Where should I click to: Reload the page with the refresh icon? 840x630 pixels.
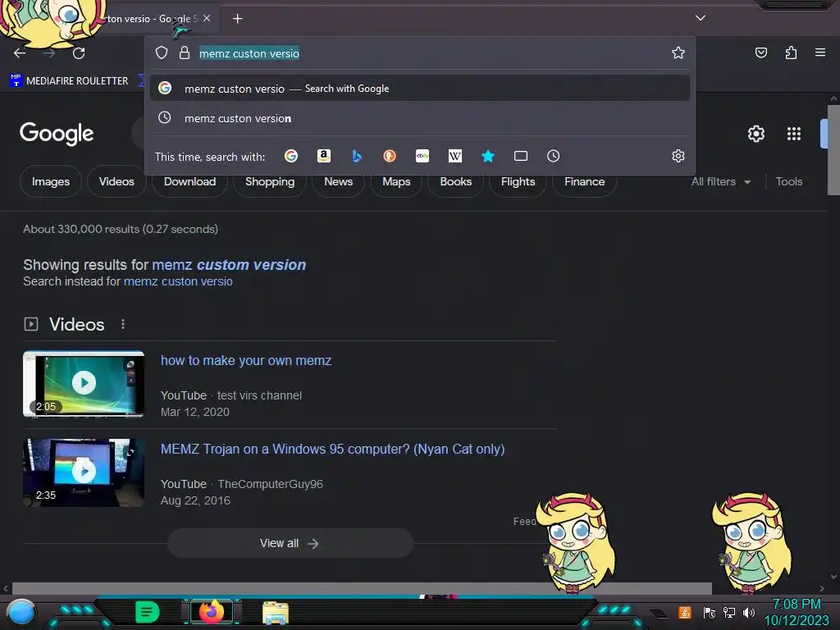pos(79,53)
